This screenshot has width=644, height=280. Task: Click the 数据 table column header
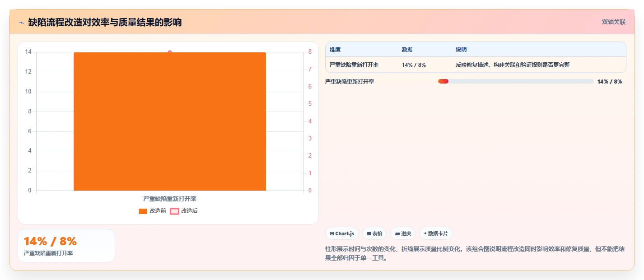(x=407, y=50)
